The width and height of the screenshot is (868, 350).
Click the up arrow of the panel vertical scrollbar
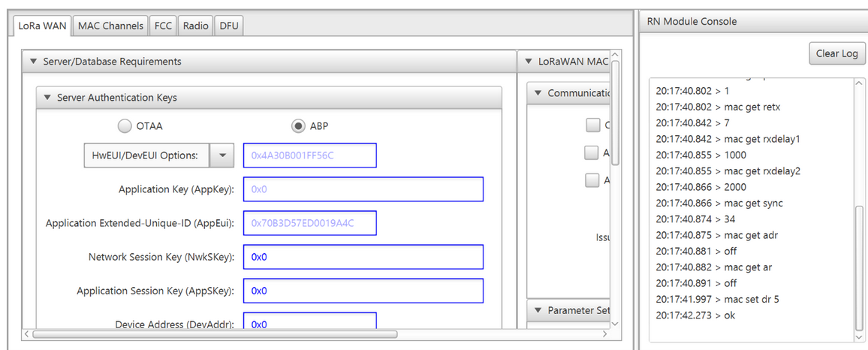coord(616,54)
